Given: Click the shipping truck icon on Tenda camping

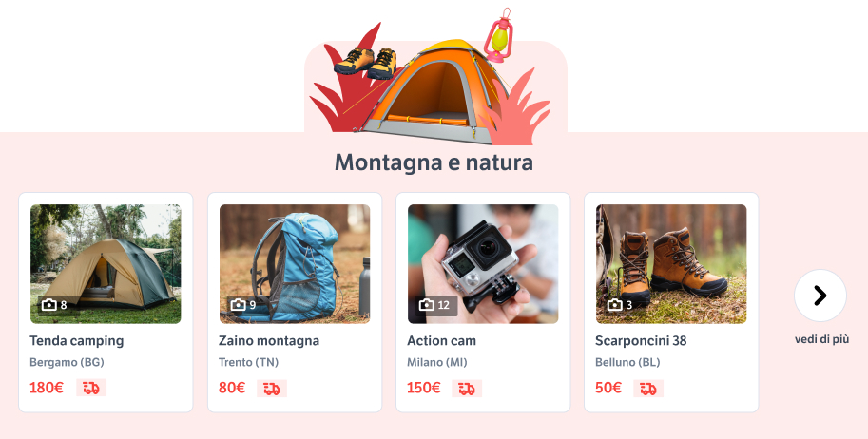Looking at the screenshot, I should [x=91, y=388].
